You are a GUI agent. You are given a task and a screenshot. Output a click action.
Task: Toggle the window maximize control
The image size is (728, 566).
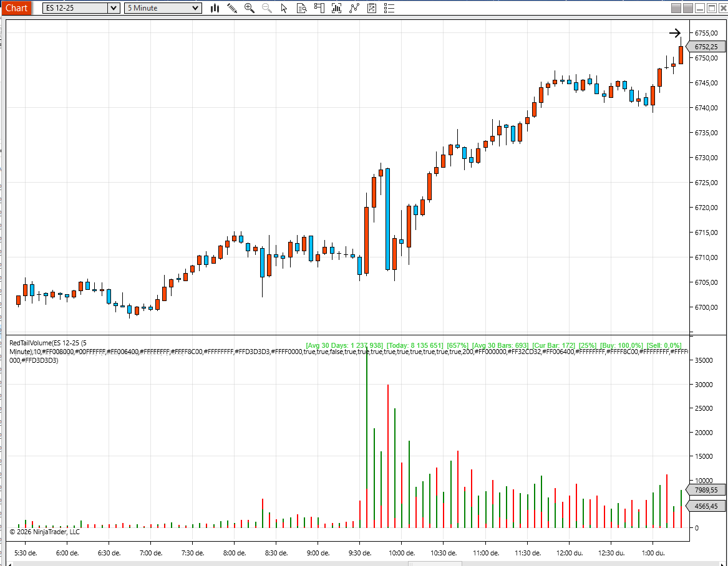[x=712, y=8]
